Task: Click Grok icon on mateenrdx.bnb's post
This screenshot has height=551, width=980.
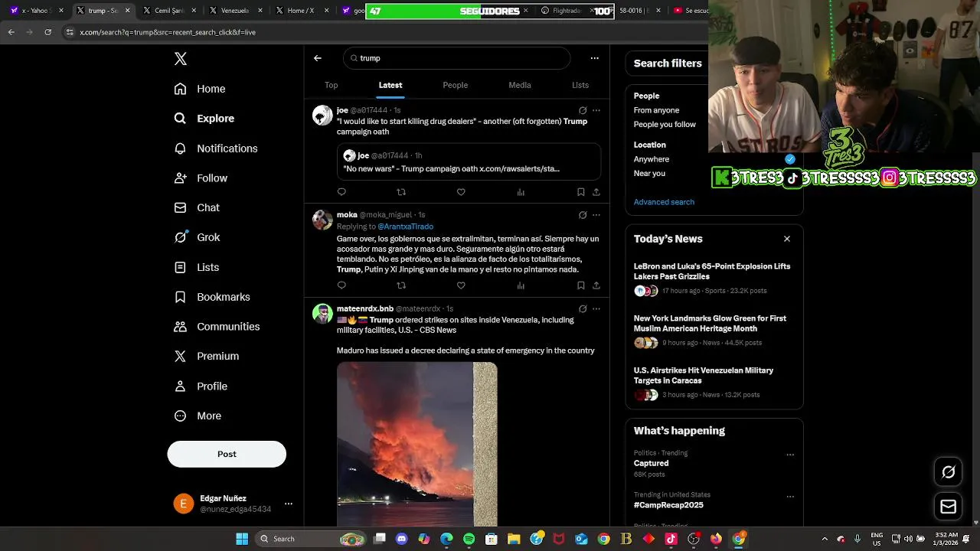Action: pos(583,309)
